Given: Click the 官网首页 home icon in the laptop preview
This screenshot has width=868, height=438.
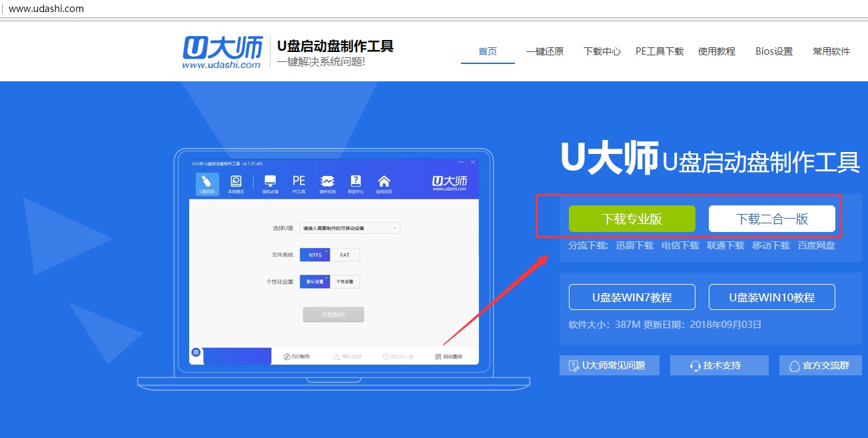Looking at the screenshot, I should point(384,184).
